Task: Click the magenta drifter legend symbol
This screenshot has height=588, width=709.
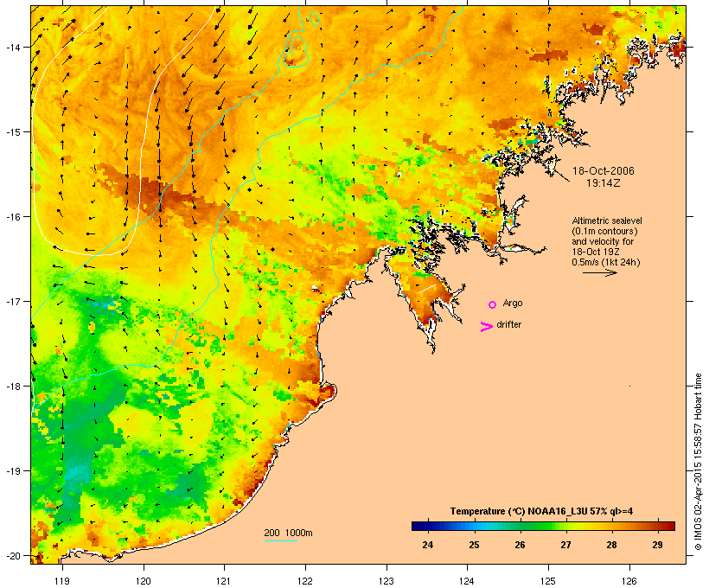Action: tap(487, 327)
